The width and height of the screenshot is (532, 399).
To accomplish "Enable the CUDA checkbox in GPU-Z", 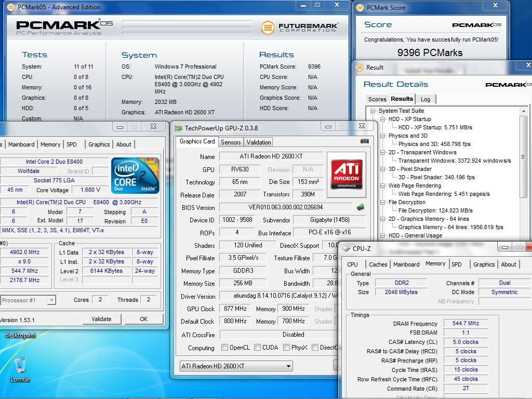I will pos(257,348).
